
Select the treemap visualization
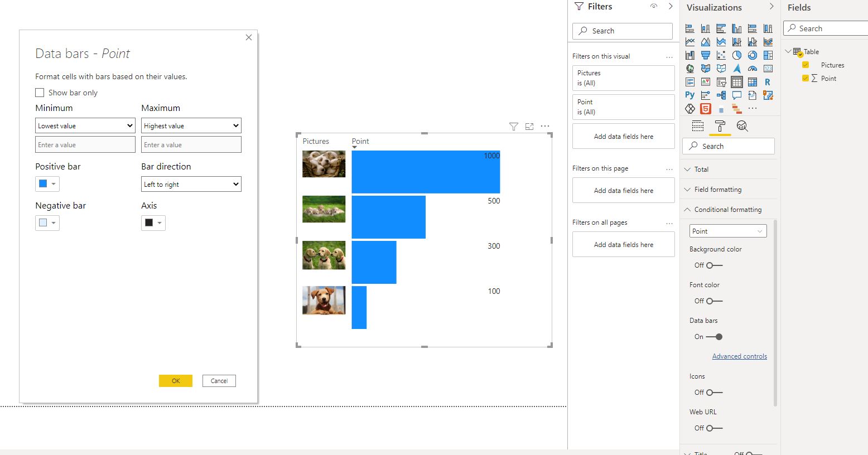click(x=768, y=55)
